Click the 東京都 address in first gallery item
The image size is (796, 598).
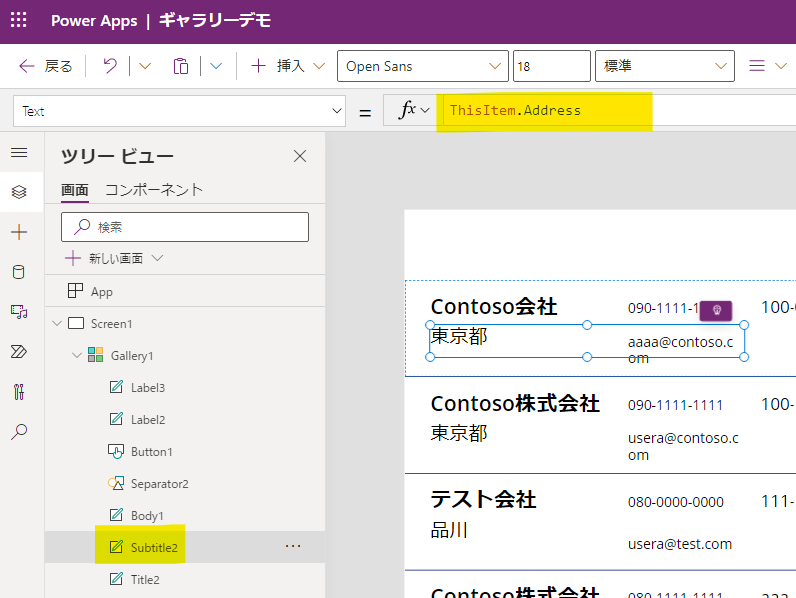(x=459, y=337)
